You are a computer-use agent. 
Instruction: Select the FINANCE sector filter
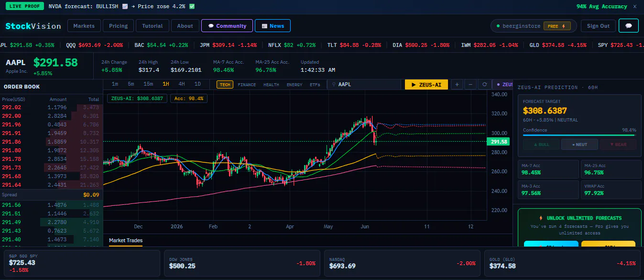(247, 85)
